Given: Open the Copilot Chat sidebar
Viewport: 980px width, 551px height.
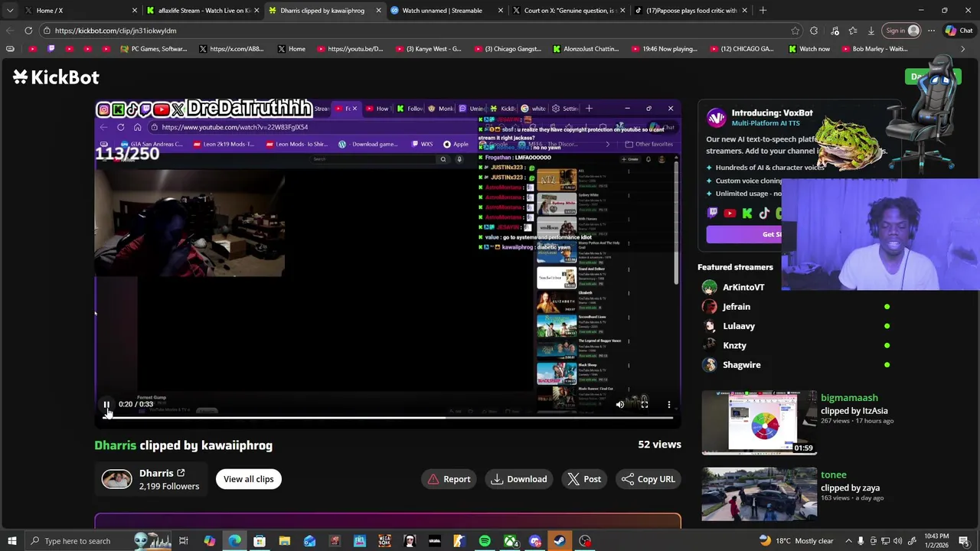Looking at the screenshot, I should click(959, 31).
